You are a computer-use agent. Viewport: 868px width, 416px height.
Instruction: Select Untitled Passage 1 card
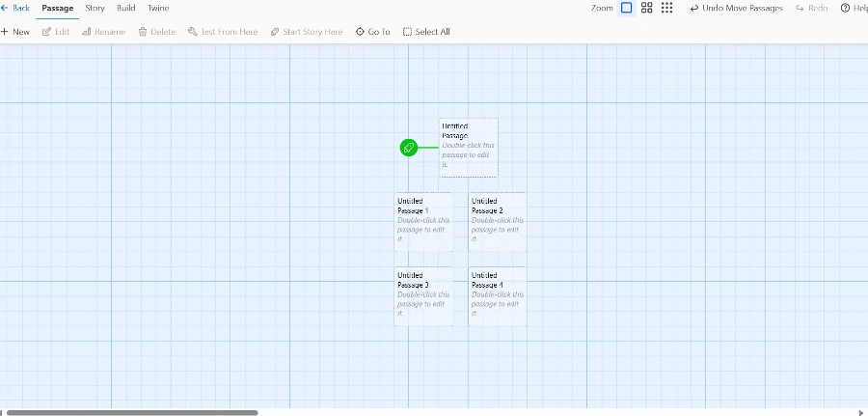(423, 221)
